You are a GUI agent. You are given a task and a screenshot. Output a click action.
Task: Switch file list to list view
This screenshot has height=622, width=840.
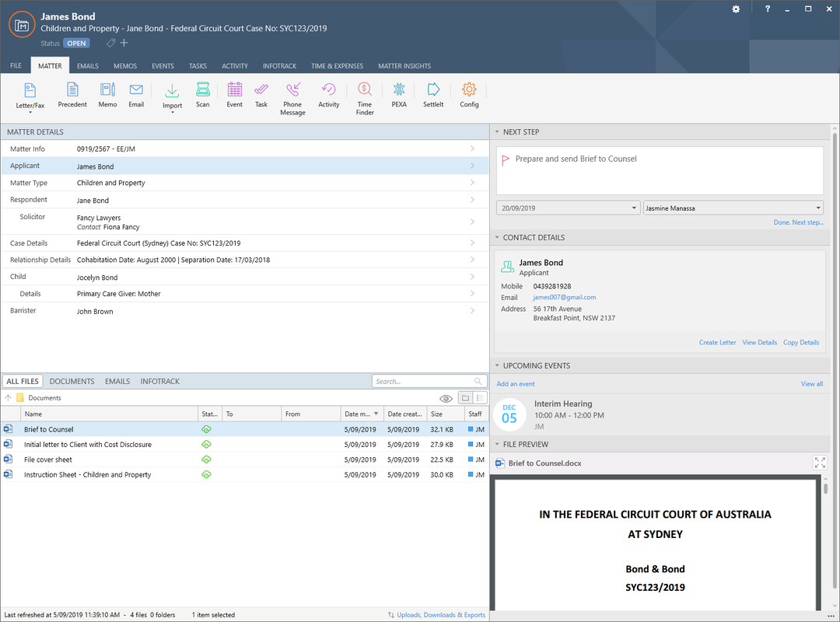pos(481,397)
